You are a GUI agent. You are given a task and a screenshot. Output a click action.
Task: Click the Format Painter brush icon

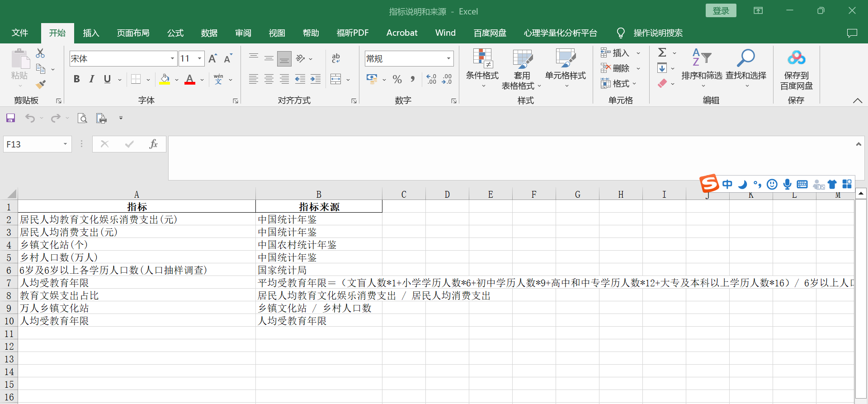point(41,84)
